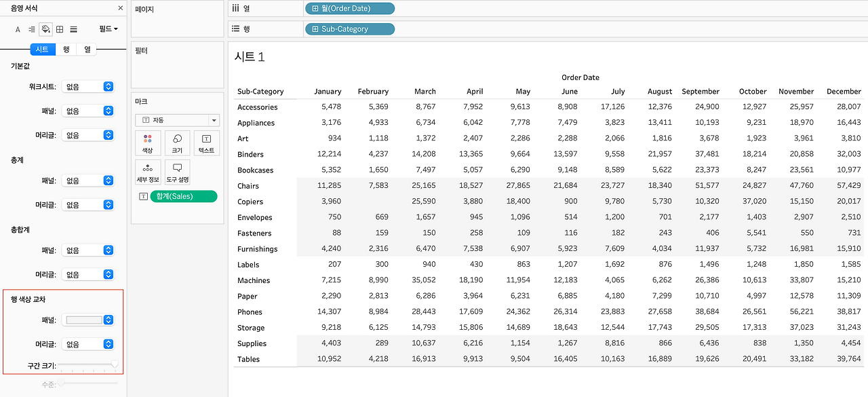This screenshot has height=397, width=868.
Task: Switch to the 시트 tab
Action: pyautogui.click(x=43, y=49)
